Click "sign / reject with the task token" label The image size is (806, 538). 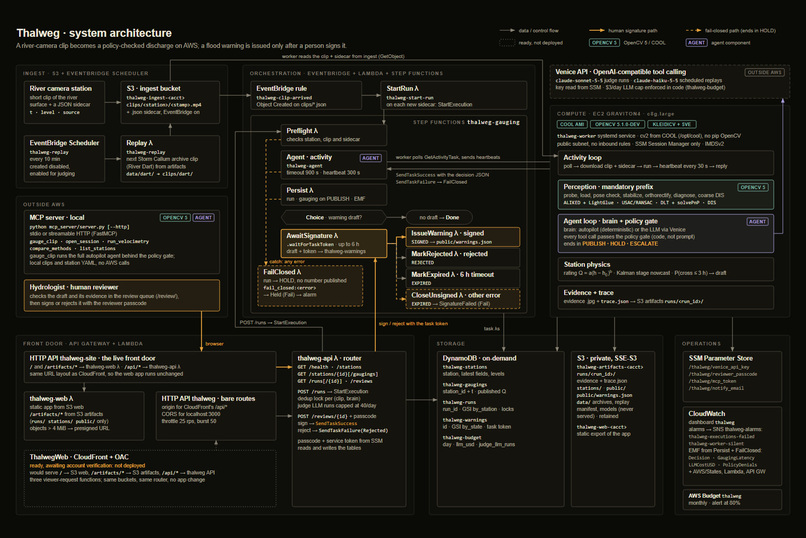413,324
